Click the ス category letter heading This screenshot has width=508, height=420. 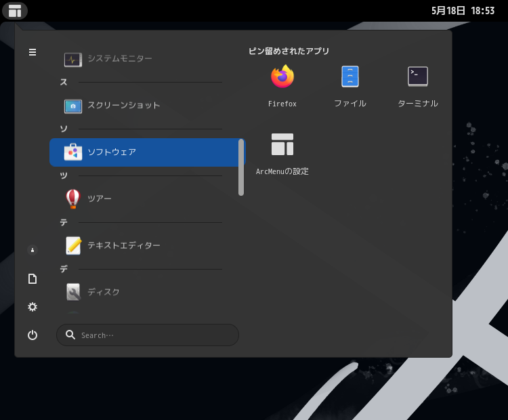coord(64,83)
